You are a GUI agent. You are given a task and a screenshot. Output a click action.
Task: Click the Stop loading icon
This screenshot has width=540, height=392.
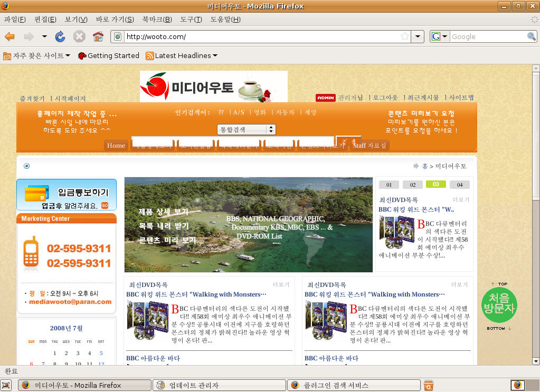click(x=79, y=36)
